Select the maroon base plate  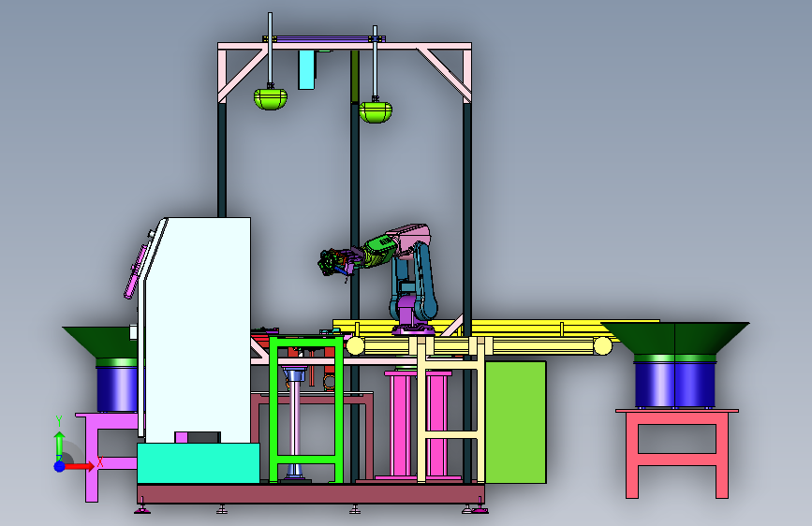pyautogui.click(x=311, y=493)
